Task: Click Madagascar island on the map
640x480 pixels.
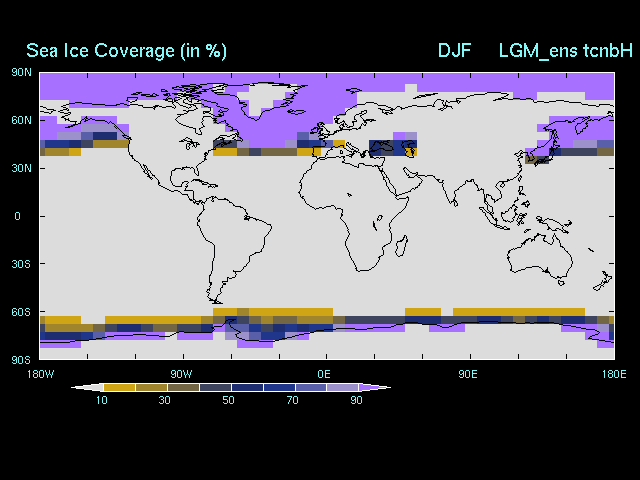Action: [402, 246]
